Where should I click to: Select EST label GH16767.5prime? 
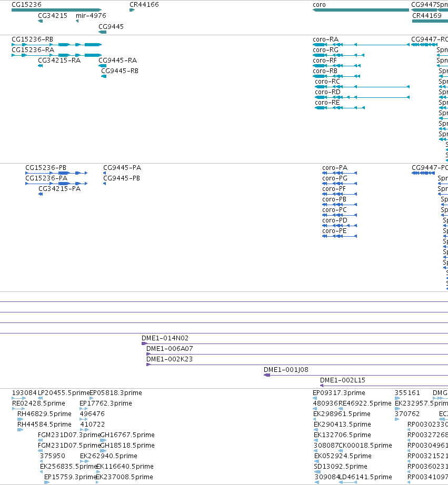click(127, 435)
